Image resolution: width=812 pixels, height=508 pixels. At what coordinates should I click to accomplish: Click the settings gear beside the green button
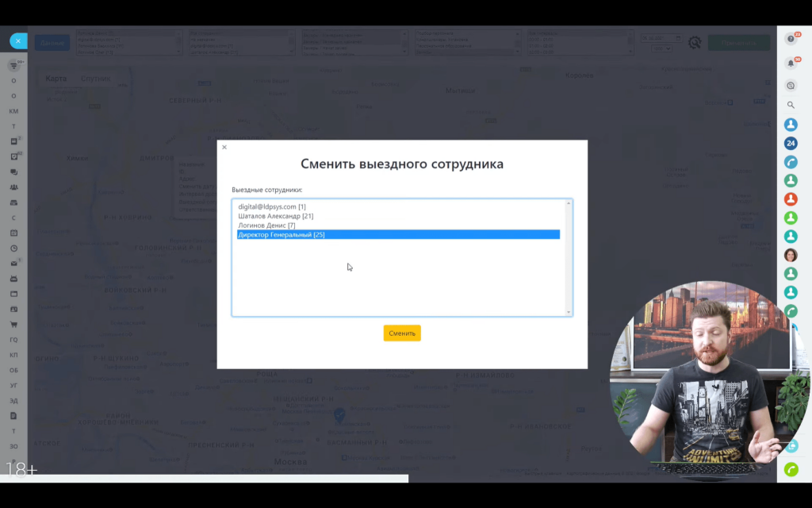pos(695,43)
